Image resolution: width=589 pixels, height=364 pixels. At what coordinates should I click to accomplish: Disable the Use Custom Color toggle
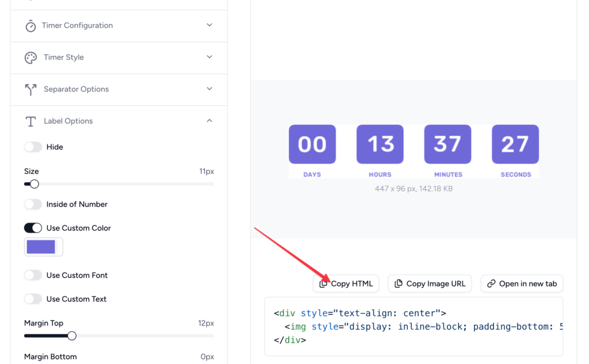coord(33,228)
